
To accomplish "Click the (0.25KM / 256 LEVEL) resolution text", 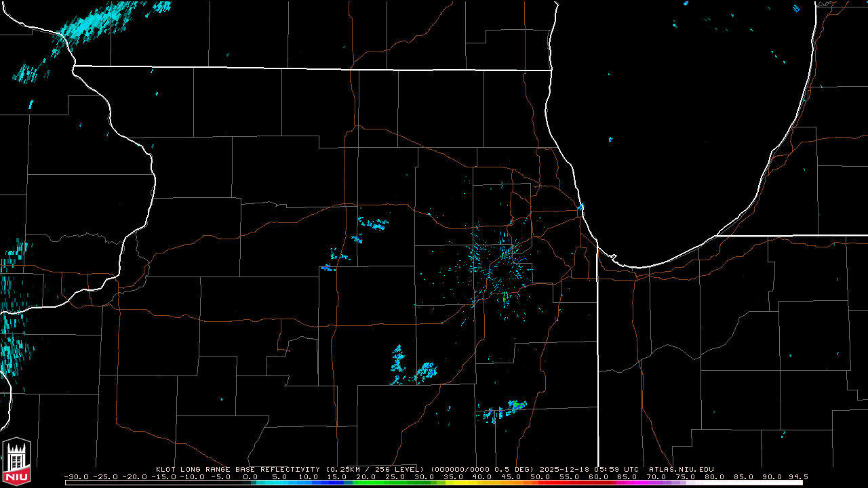I will pos(374,469).
